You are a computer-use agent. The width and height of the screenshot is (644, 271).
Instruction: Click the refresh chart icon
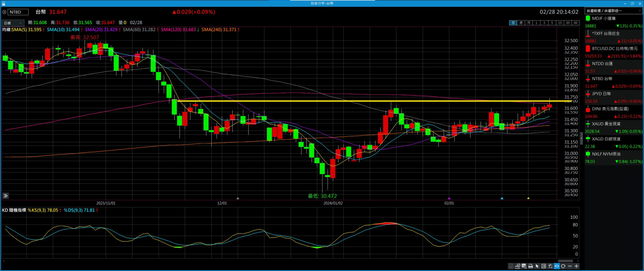563,266
